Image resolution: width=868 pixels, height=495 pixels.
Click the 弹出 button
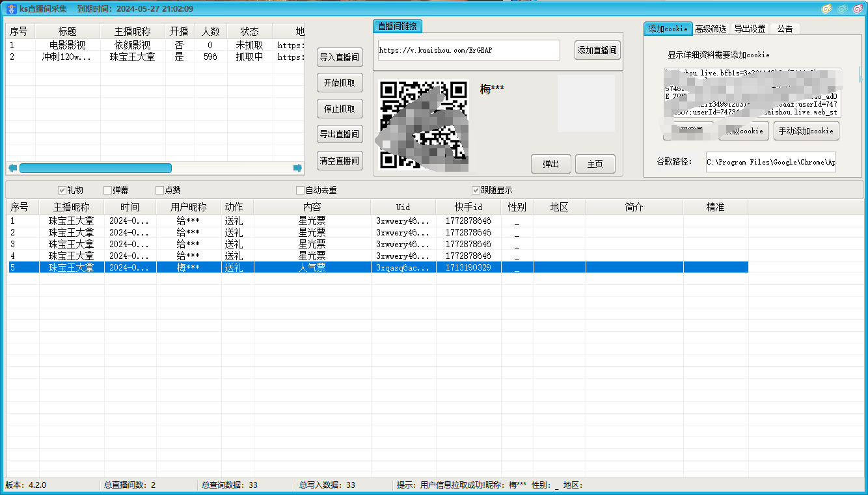pos(551,164)
